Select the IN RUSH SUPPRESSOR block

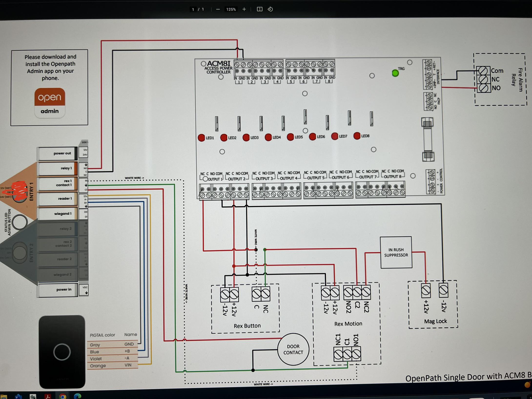coord(396,252)
